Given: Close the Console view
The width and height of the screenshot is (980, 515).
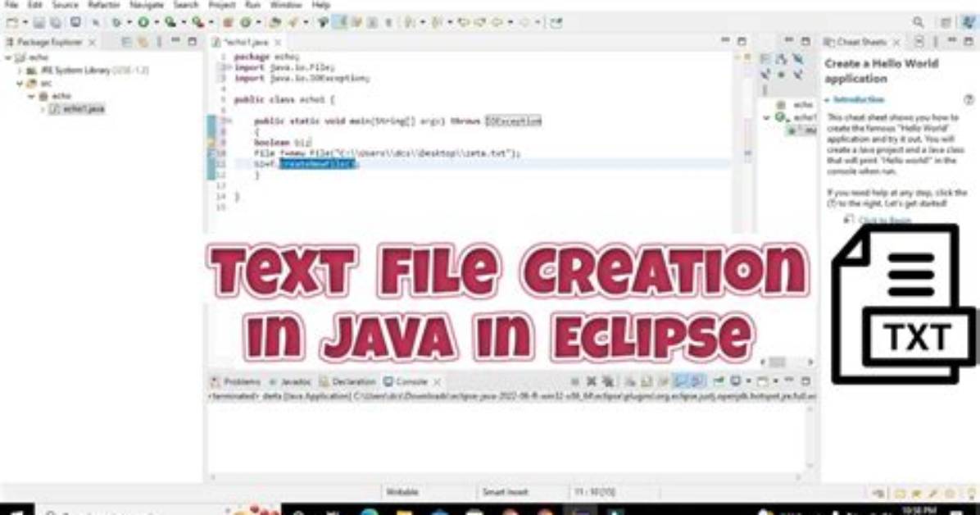Looking at the screenshot, I should point(438,381).
